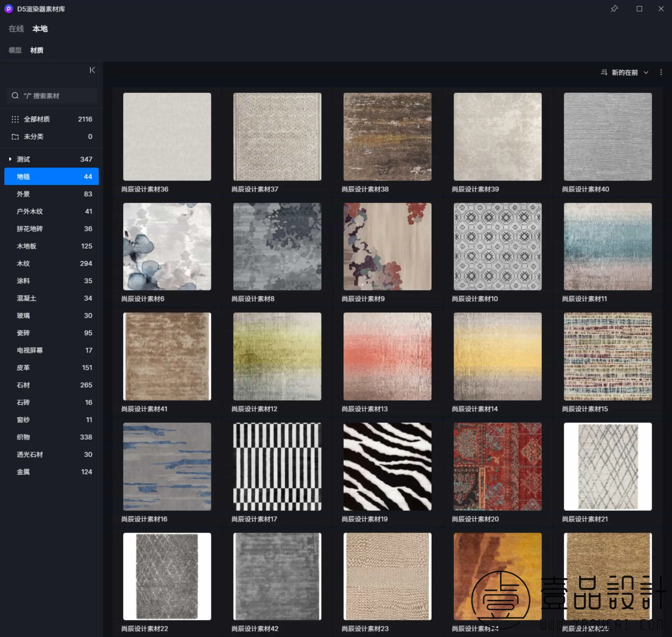This screenshot has width=672, height=637.
Task: Click the all materials grid icon
Action: (15, 119)
